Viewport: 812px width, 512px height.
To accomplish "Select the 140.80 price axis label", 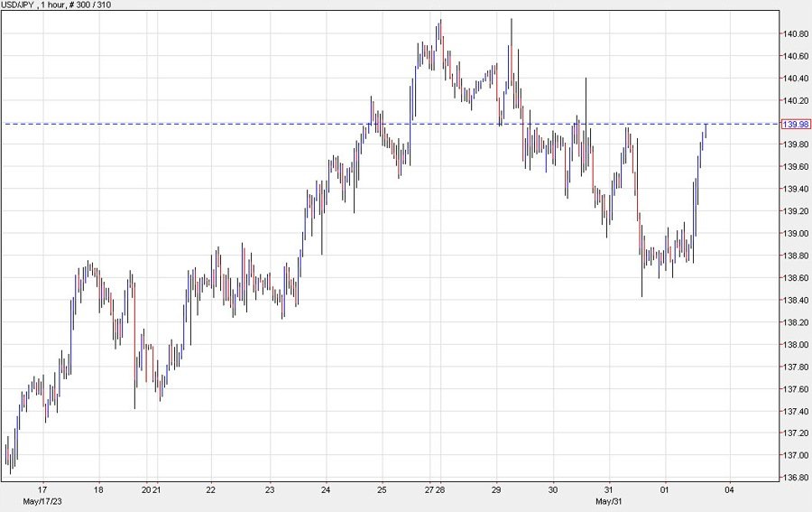I will point(795,34).
